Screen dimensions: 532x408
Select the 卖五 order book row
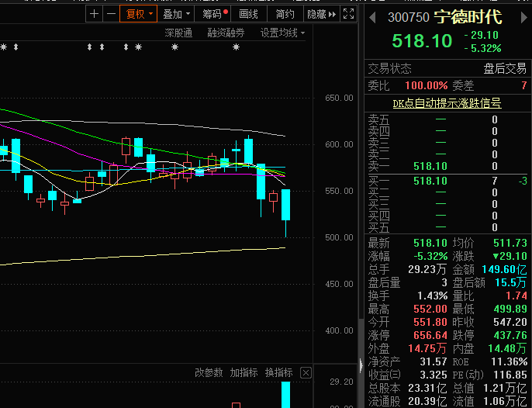point(447,119)
